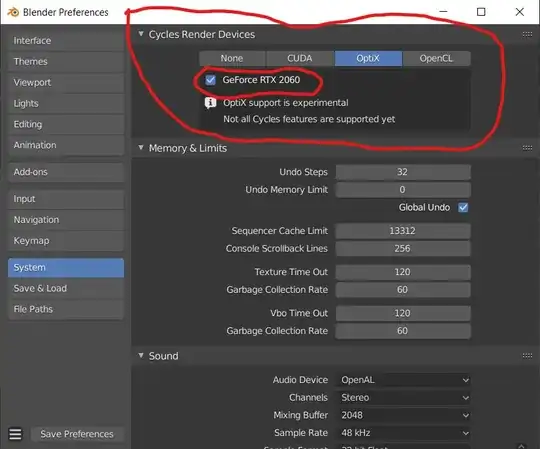The image size is (540, 449).
Task: Select the System preferences section
Action: coord(66,268)
